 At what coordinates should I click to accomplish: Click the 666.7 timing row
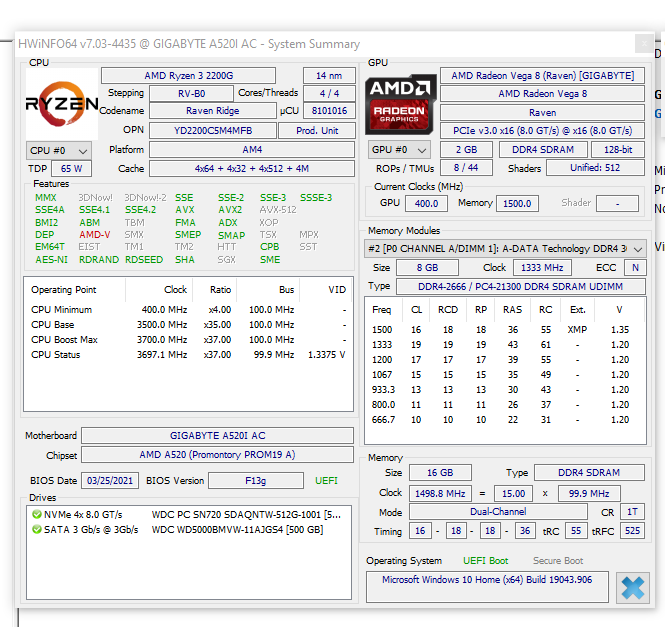(x=505, y=420)
